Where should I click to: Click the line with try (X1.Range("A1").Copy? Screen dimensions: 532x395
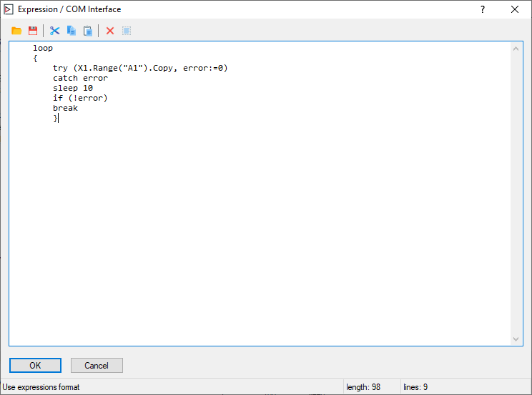click(x=140, y=68)
